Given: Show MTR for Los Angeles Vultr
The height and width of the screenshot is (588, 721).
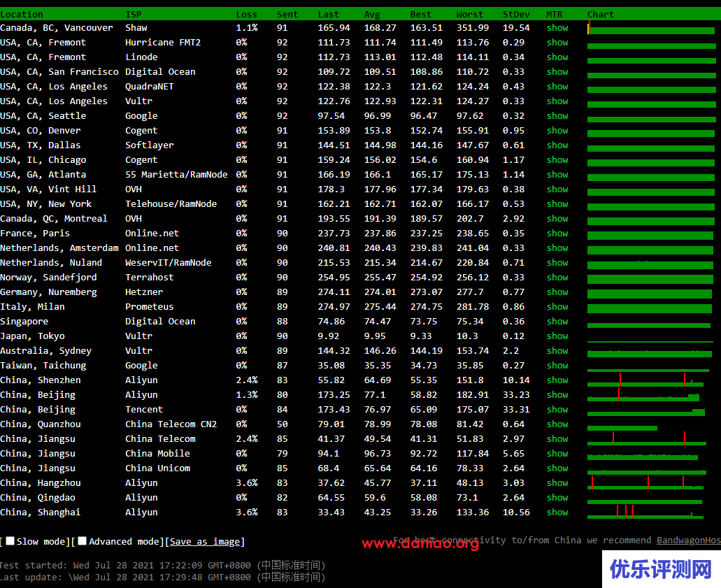Looking at the screenshot, I should pos(557,101).
